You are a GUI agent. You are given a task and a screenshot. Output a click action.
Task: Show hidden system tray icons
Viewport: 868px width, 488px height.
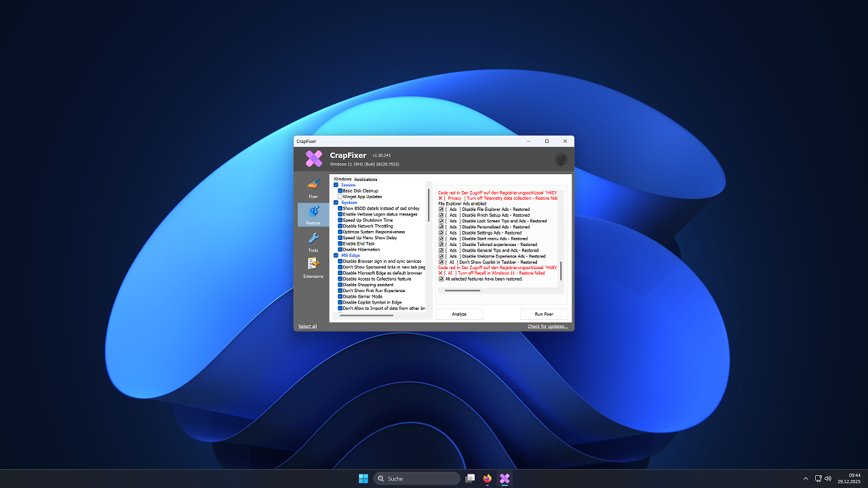point(806,479)
